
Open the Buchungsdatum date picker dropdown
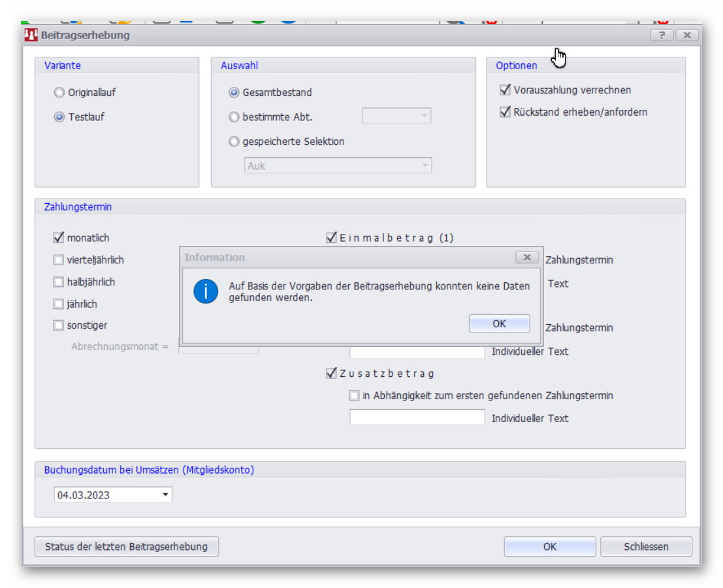point(166,495)
